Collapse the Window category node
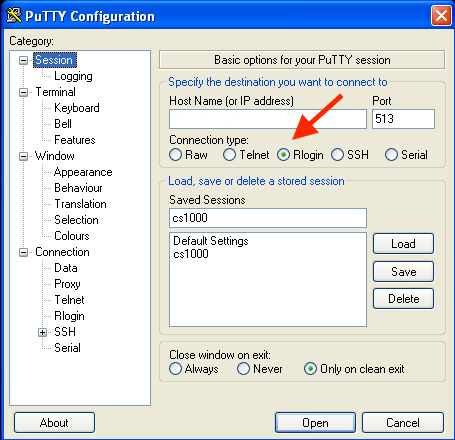 (23, 156)
